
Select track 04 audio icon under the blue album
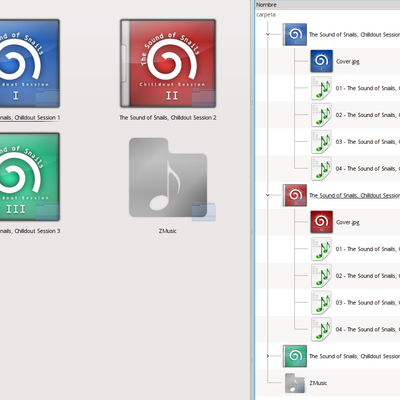[321, 168]
